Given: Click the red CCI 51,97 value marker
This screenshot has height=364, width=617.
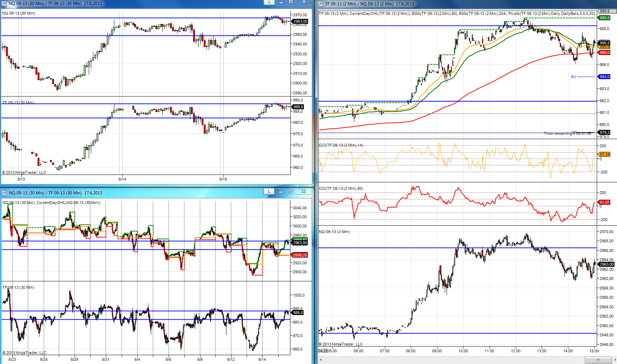Looking at the screenshot, I should 604,202.
